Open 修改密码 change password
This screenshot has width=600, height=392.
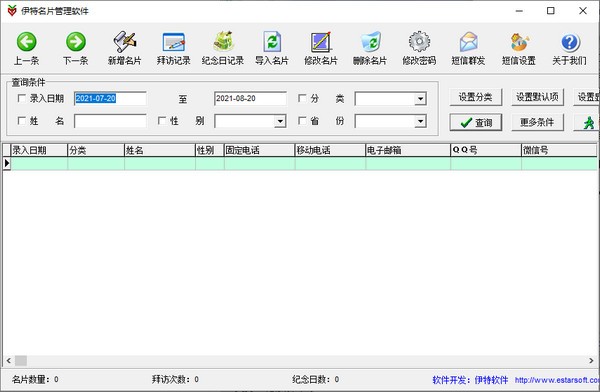pos(419,49)
